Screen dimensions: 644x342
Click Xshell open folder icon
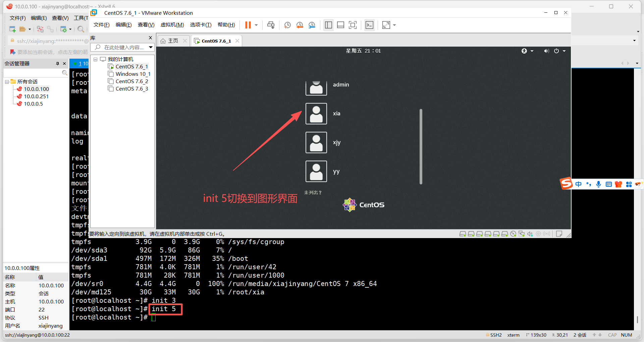(22, 30)
